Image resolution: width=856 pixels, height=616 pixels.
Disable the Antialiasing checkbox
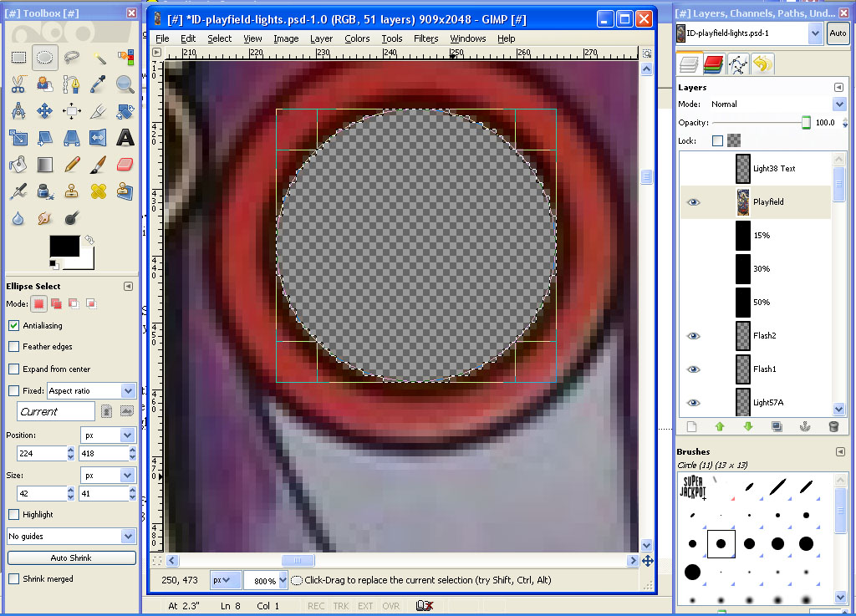[14, 326]
